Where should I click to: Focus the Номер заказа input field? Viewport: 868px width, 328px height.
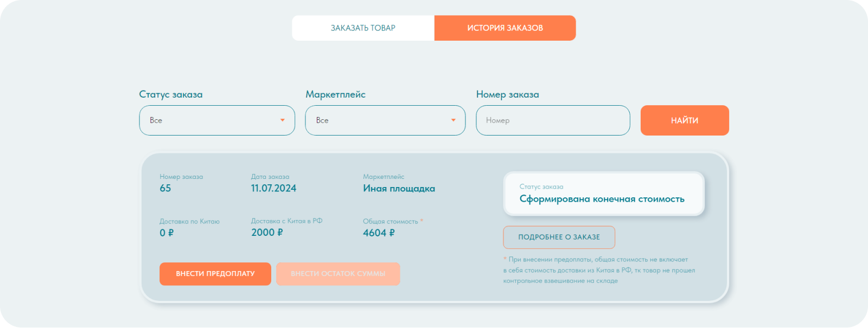(552, 120)
